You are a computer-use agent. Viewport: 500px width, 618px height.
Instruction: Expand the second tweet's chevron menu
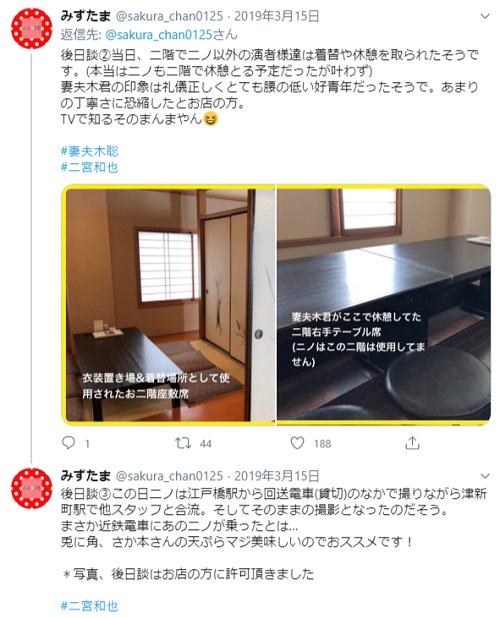click(x=485, y=476)
